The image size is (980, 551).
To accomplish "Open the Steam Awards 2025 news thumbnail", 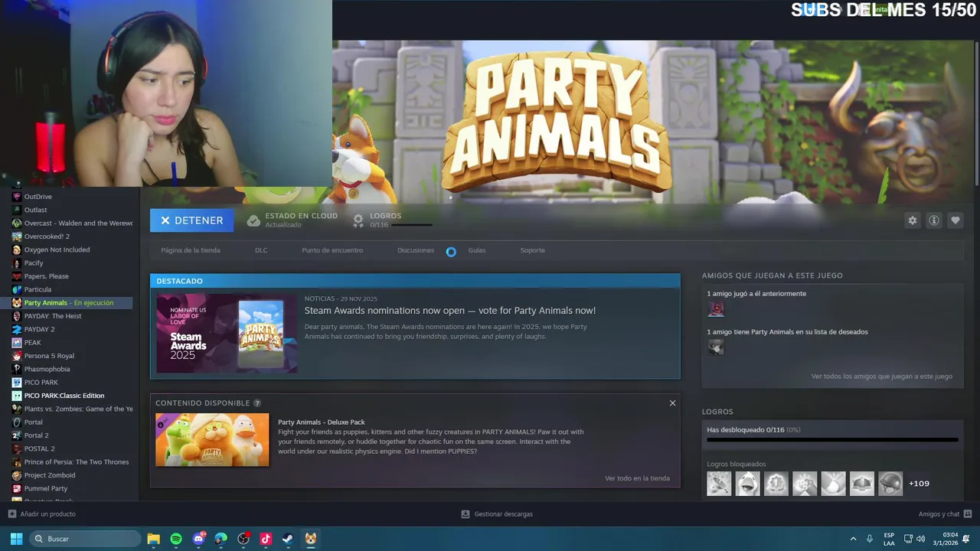I will (x=227, y=334).
